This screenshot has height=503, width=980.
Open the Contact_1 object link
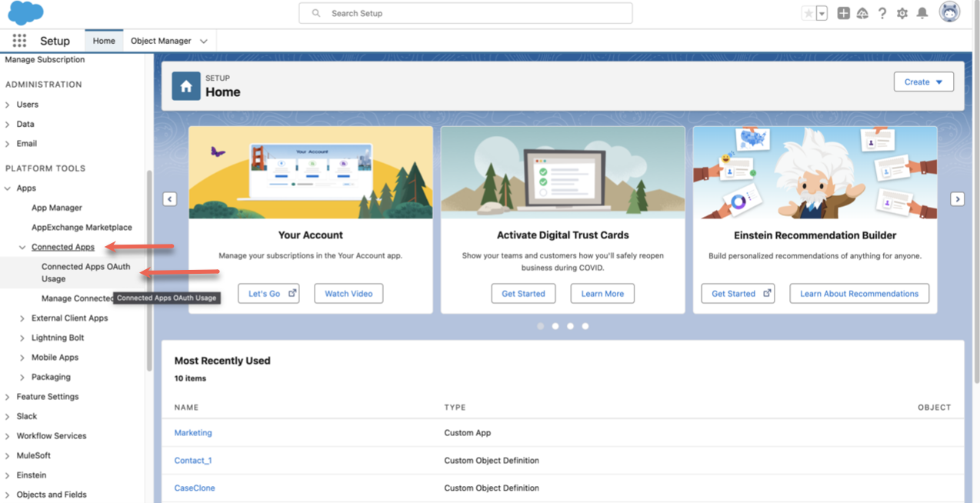[x=193, y=461]
